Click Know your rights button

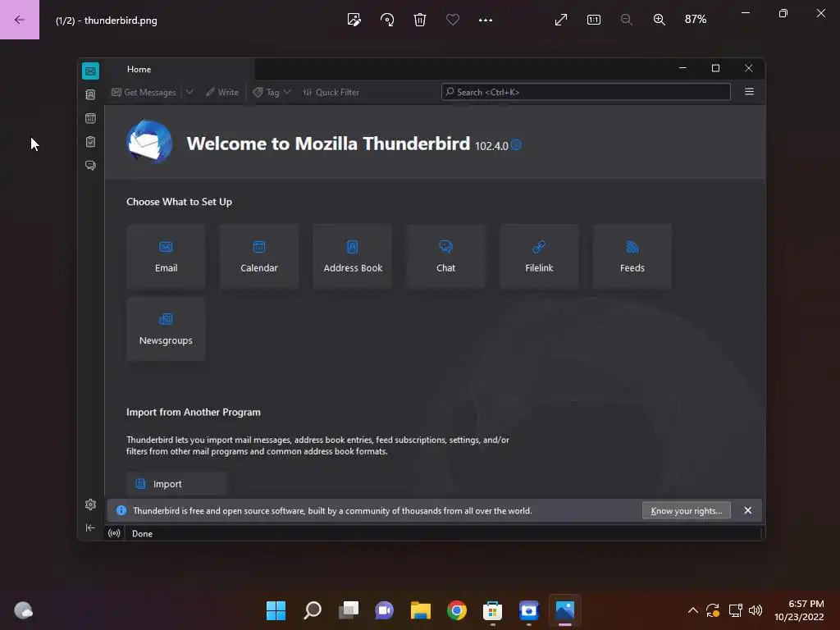687,511
